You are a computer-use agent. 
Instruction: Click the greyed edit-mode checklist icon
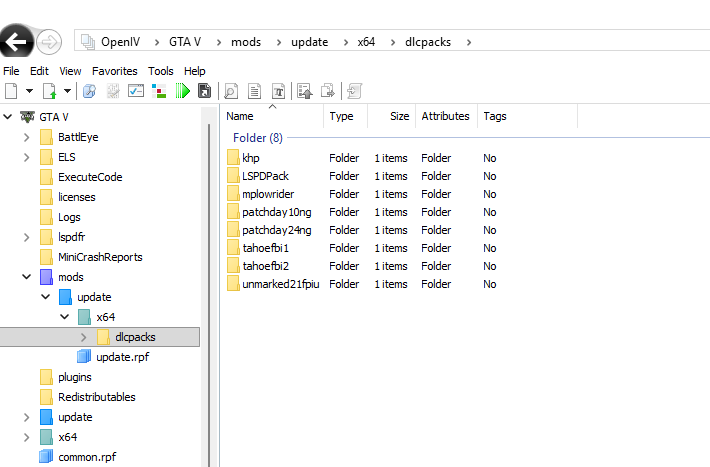point(113,91)
